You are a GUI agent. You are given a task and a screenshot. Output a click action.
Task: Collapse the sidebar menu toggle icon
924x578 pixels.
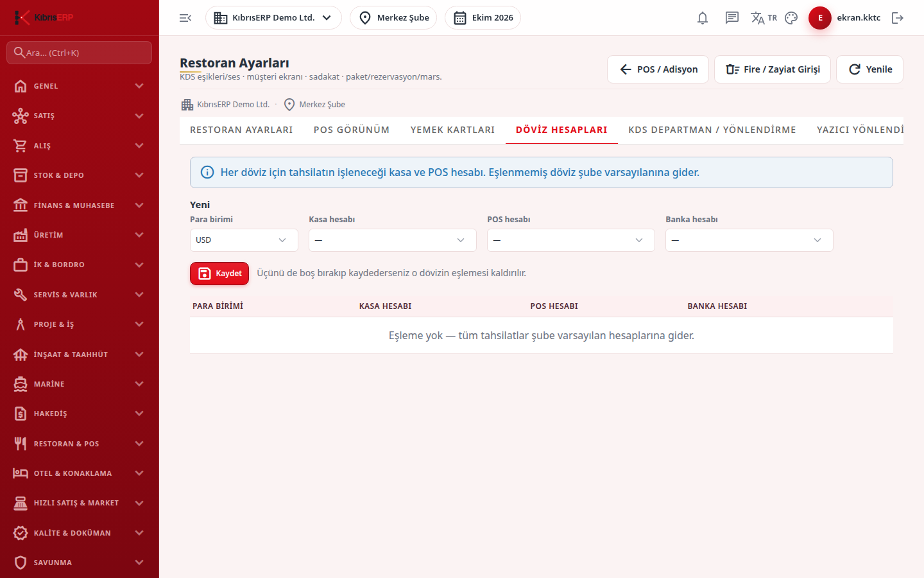185,18
